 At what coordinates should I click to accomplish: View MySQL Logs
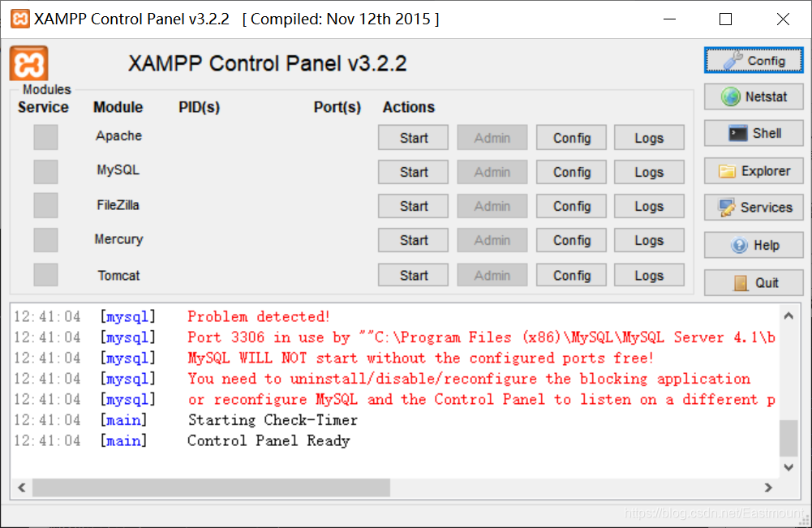point(649,172)
